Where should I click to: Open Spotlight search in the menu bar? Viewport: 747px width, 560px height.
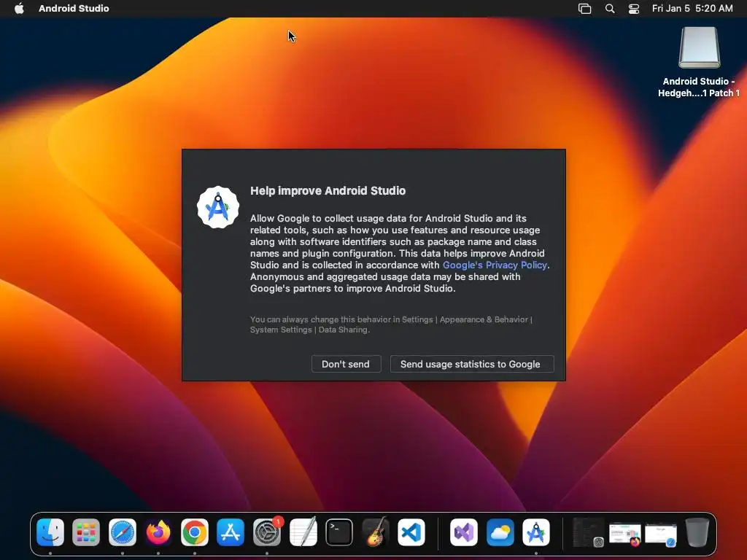[x=610, y=9]
